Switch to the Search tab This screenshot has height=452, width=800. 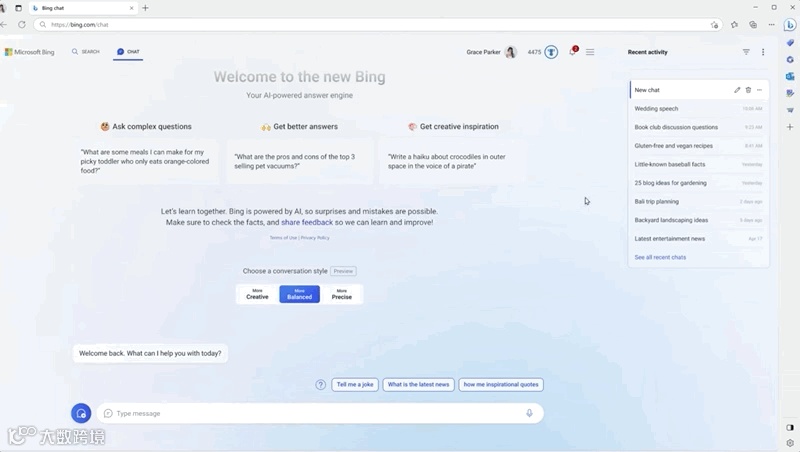pos(86,52)
